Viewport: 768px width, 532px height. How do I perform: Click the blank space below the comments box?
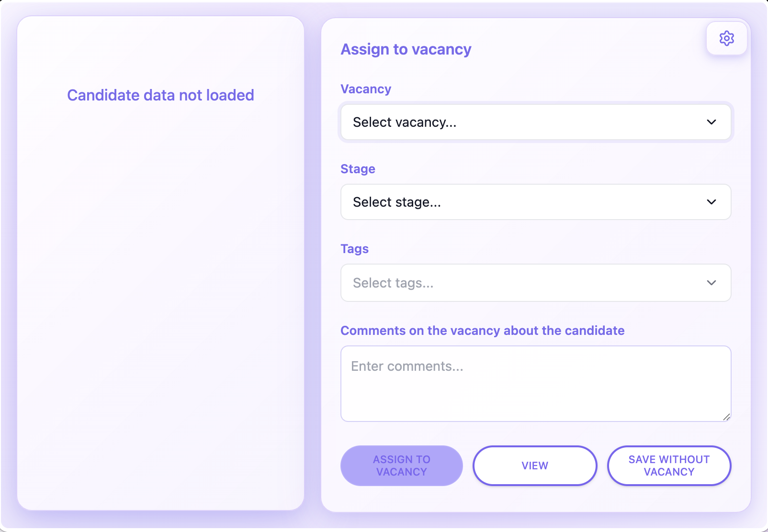[x=535, y=433]
